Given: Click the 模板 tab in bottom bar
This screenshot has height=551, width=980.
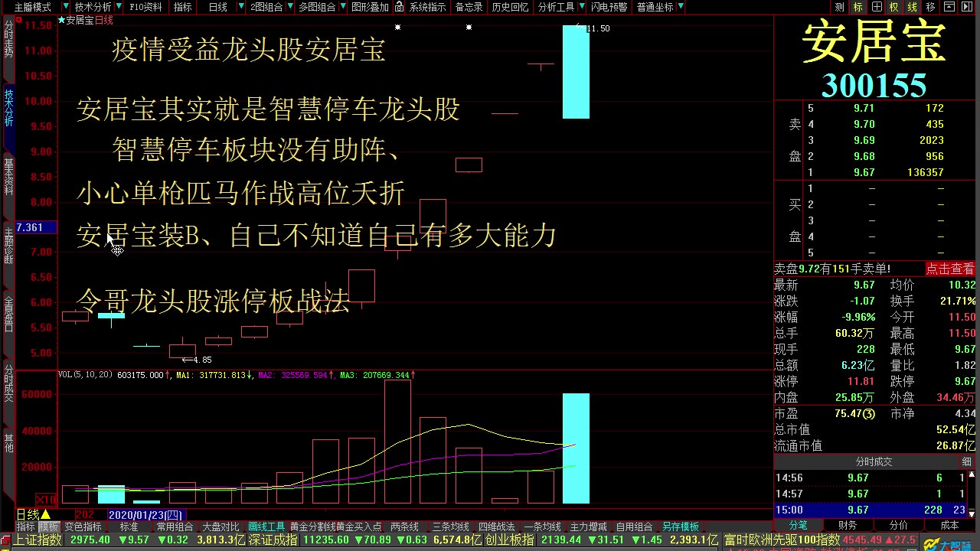Looking at the screenshot, I should [49, 527].
